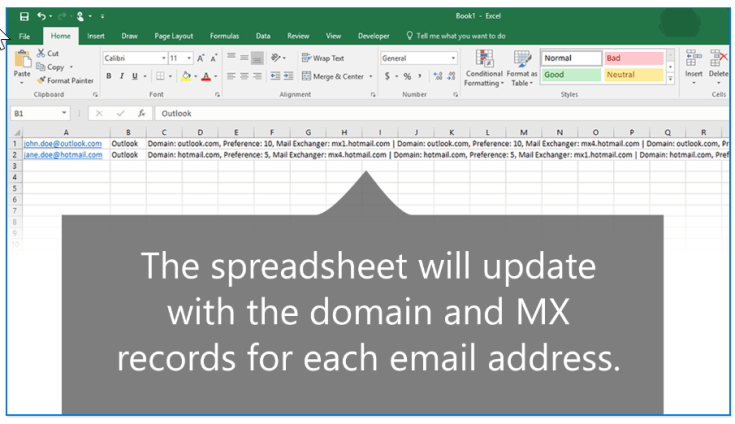Open Merge & Center dropdown arrow
Image resolution: width=735 pixels, height=424 pixels.
pyautogui.click(x=371, y=76)
